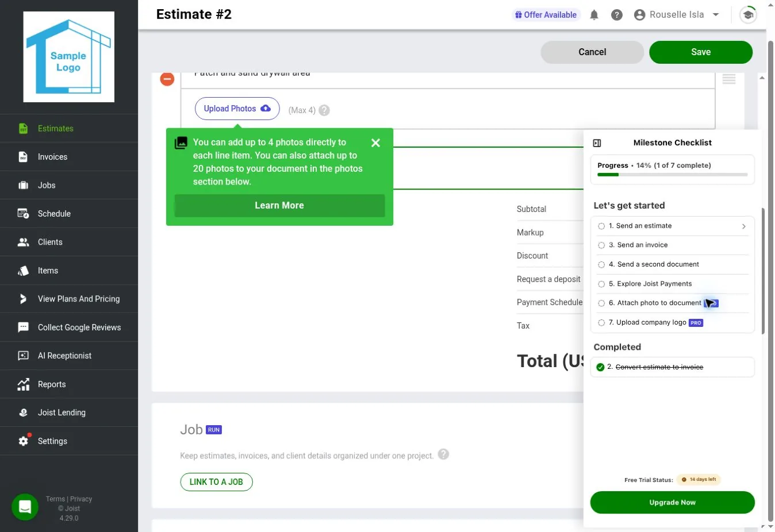Open Rouselle Isla account dropdown

(x=677, y=15)
